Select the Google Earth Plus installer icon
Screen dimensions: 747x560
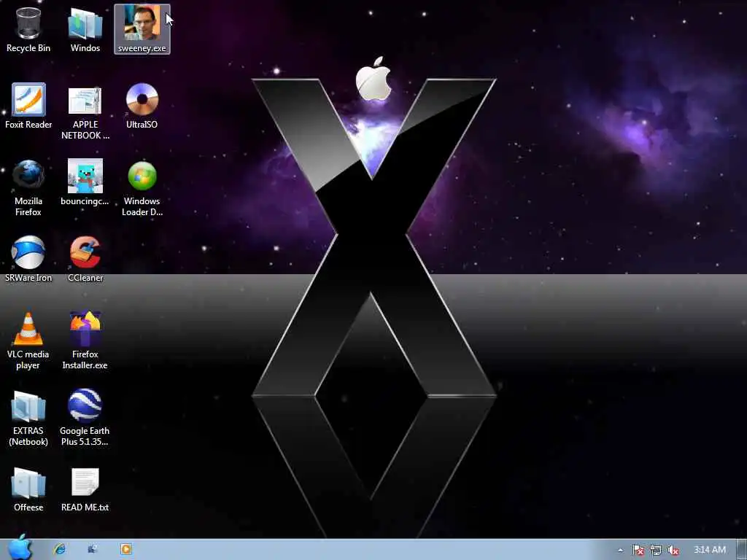pyautogui.click(x=85, y=417)
